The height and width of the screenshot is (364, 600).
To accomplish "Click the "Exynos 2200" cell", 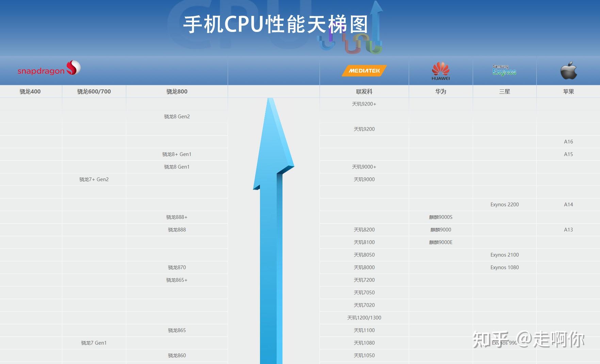I will [x=504, y=205].
